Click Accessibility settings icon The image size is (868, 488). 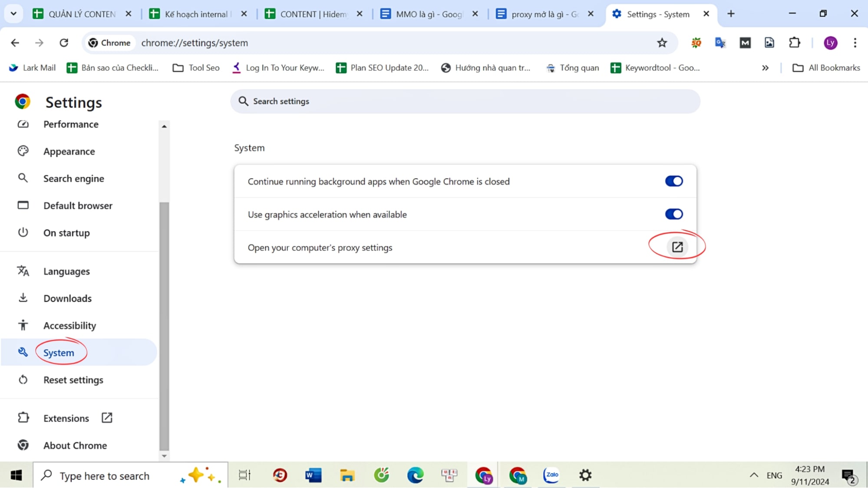(23, 325)
